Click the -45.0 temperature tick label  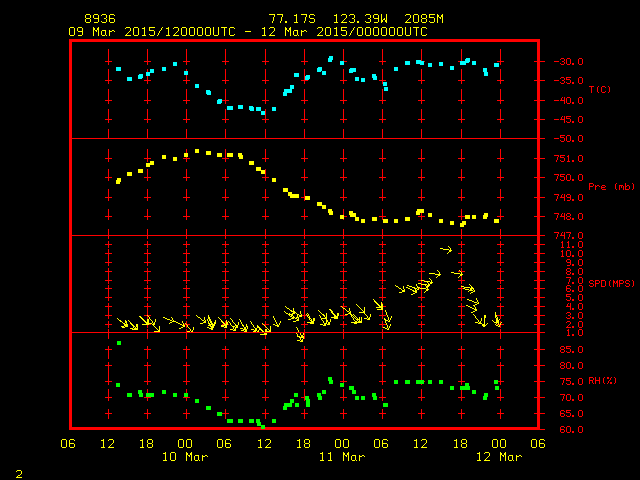pyautogui.click(x=568, y=120)
